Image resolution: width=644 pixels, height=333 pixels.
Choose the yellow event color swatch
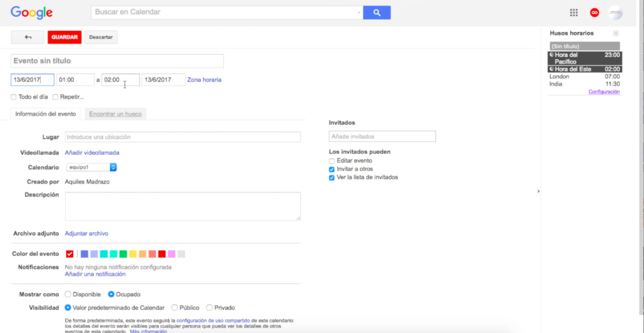point(133,254)
